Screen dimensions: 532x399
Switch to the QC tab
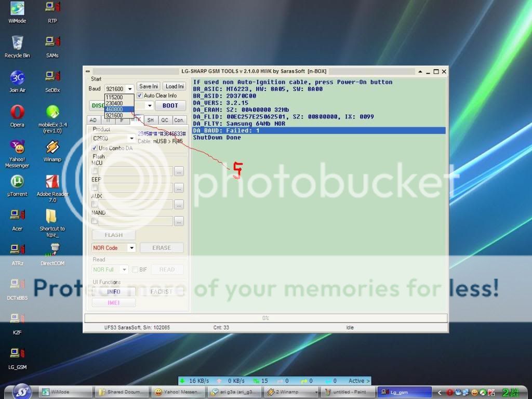165,120
